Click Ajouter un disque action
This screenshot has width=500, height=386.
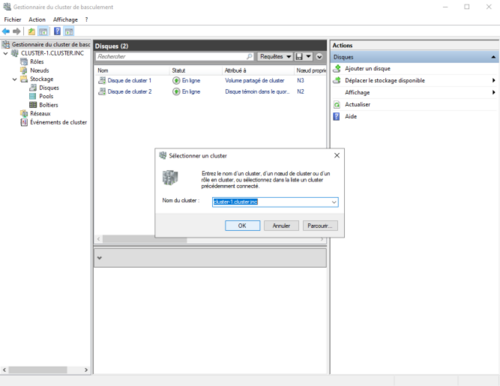tap(367, 69)
